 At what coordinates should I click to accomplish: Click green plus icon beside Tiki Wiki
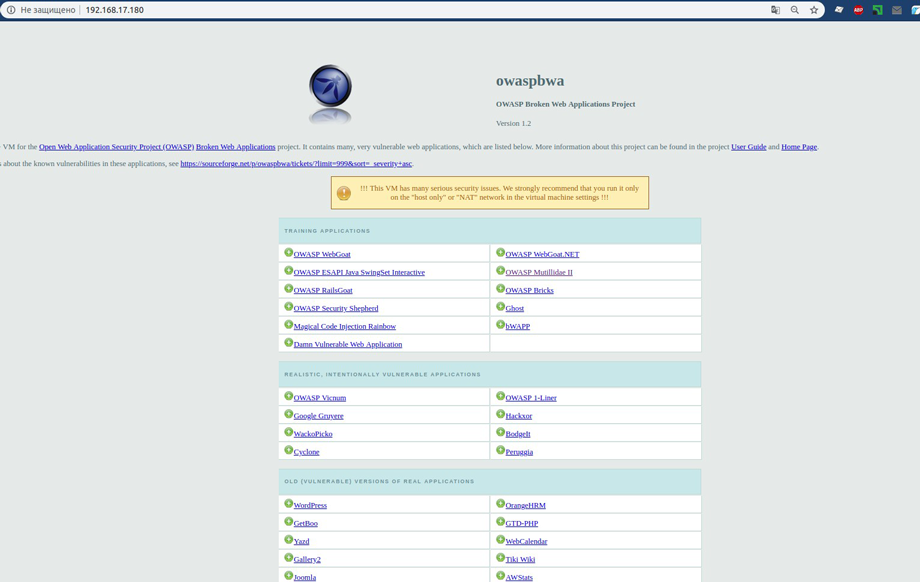(500, 558)
